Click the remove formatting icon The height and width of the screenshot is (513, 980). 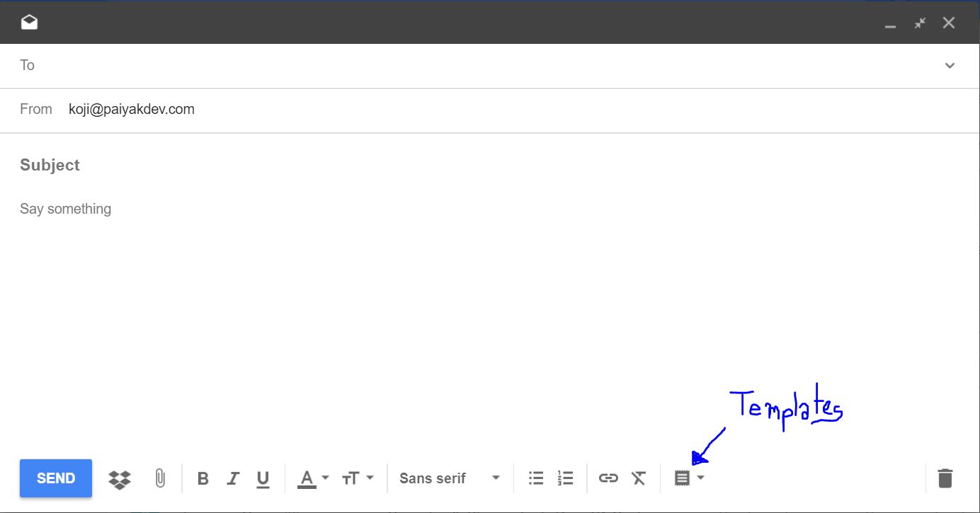[x=639, y=478]
